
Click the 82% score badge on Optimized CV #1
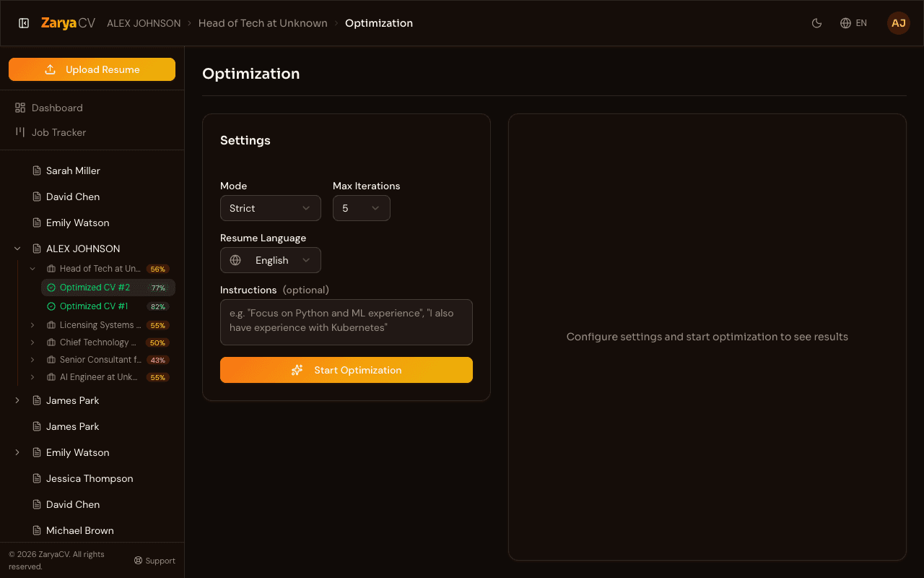pyautogui.click(x=157, y=306)
